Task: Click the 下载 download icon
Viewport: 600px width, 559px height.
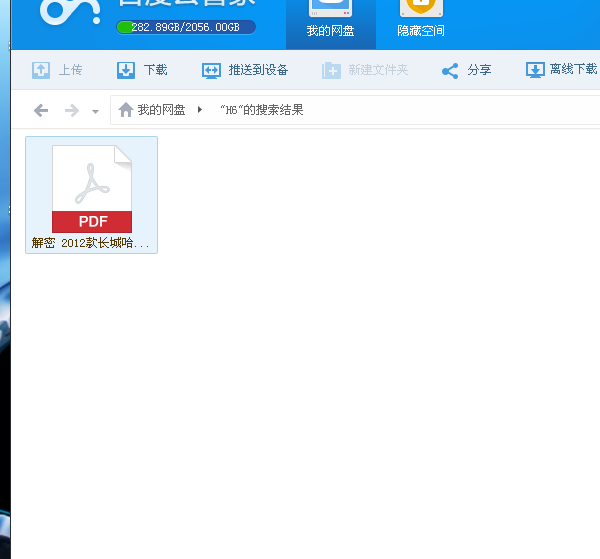Action: [x=126, y=70]
